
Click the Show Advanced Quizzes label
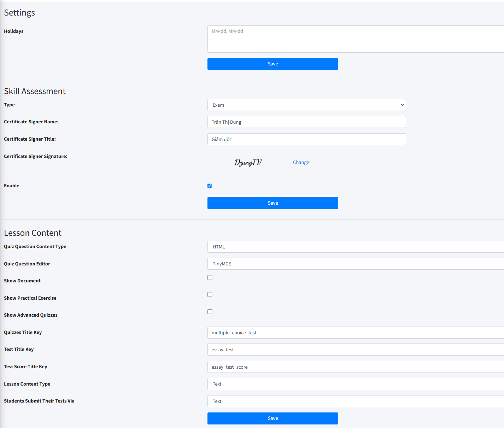[x=31, y=315]
